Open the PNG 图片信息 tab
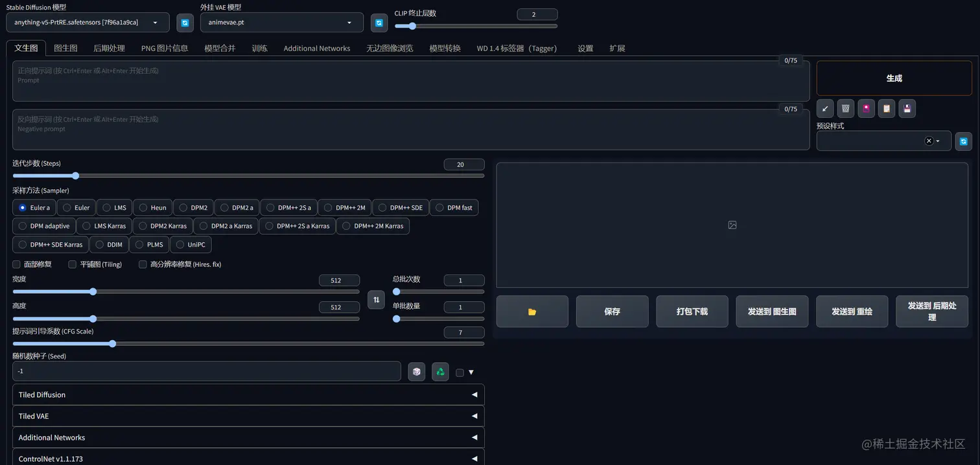Viewport: 980px width, 465px height. (x=165, y=48)
